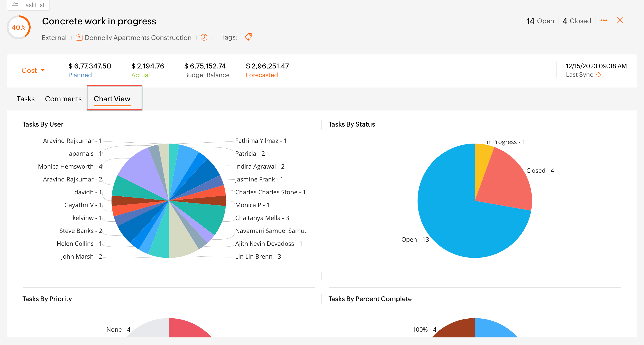The width and height of the screenshot is (644, 345).
Task: Open Donnelly Apartments Construction project link
Action: (138, 37)
